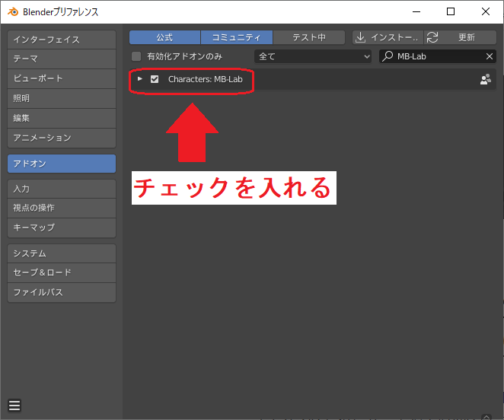The width and height of the screenshot is (504, 420).
Task: Click the download icon on the install button
Action: 361,37
